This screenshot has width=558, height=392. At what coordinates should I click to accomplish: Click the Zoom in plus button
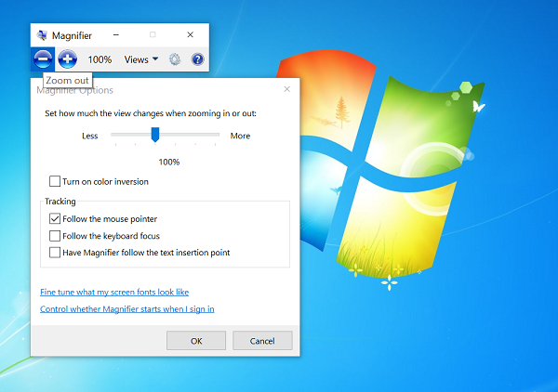[67, 59]
